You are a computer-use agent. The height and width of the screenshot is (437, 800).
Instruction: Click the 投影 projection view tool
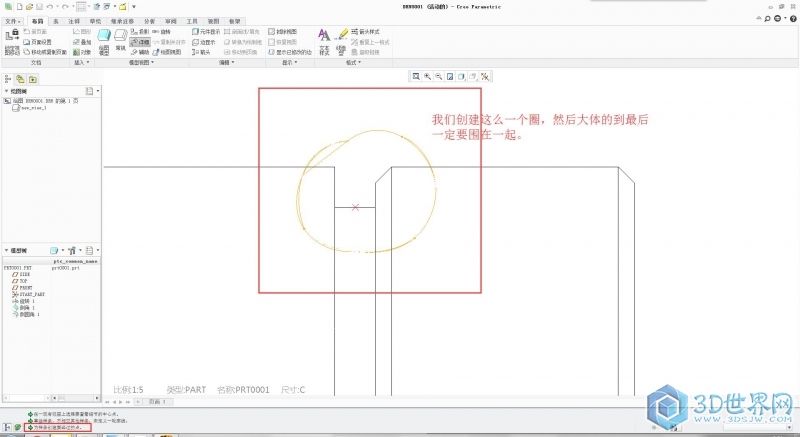coord(140,32)
